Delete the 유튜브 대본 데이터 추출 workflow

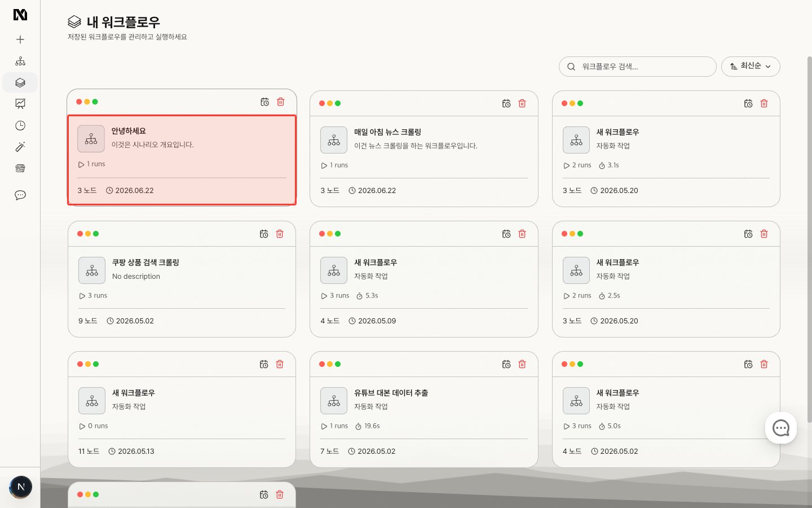tap(522, 364)
